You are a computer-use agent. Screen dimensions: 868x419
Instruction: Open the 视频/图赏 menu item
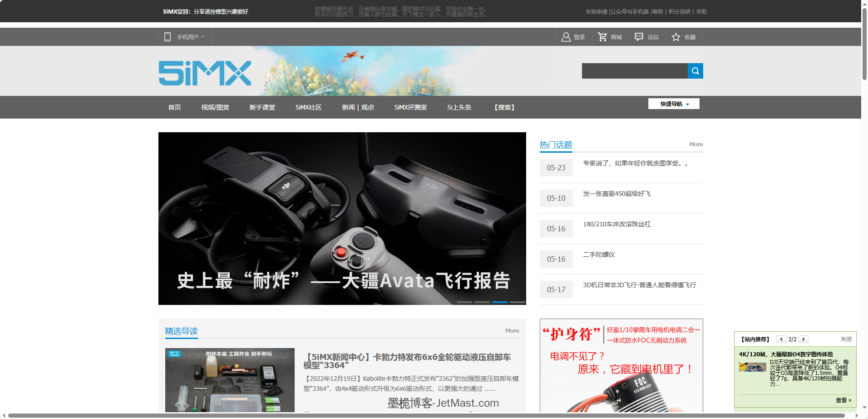[x=215, y=107]
